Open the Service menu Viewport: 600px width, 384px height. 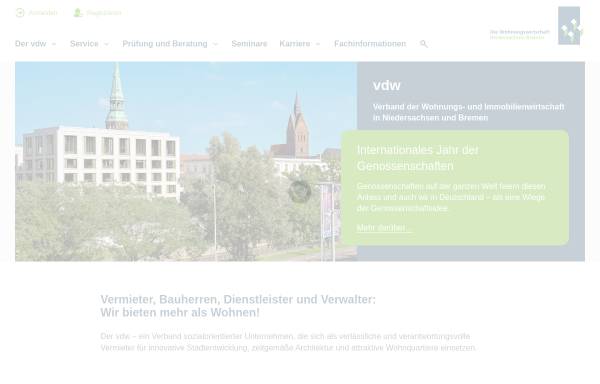84,44
